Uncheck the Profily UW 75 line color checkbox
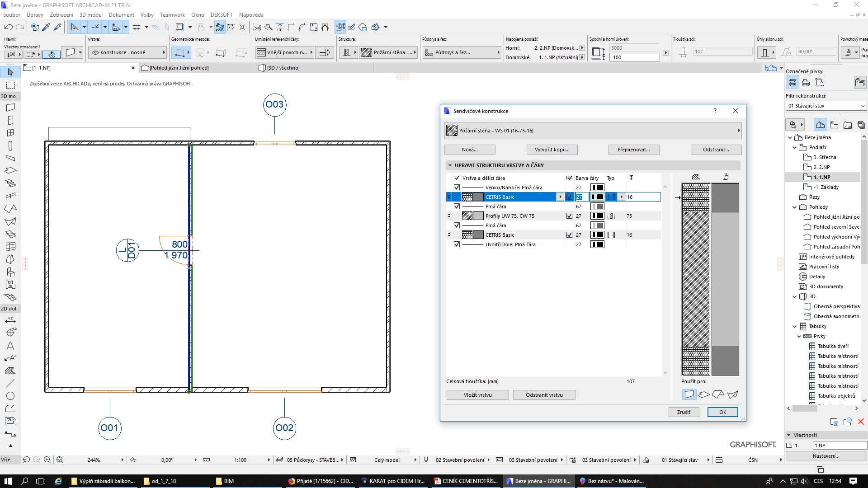 tap(569, 216)
